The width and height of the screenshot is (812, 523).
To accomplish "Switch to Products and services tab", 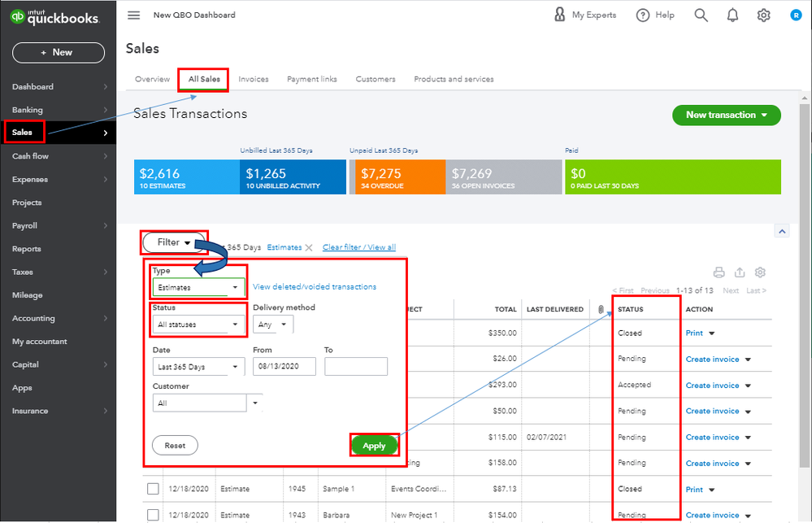I will pos(454,80).
